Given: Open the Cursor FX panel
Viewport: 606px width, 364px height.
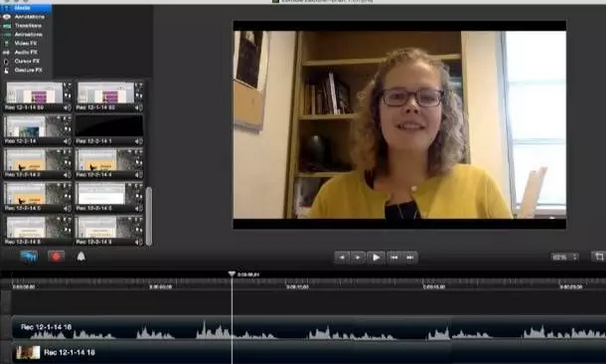Looking at the screenshot, I should pos(26,61).
